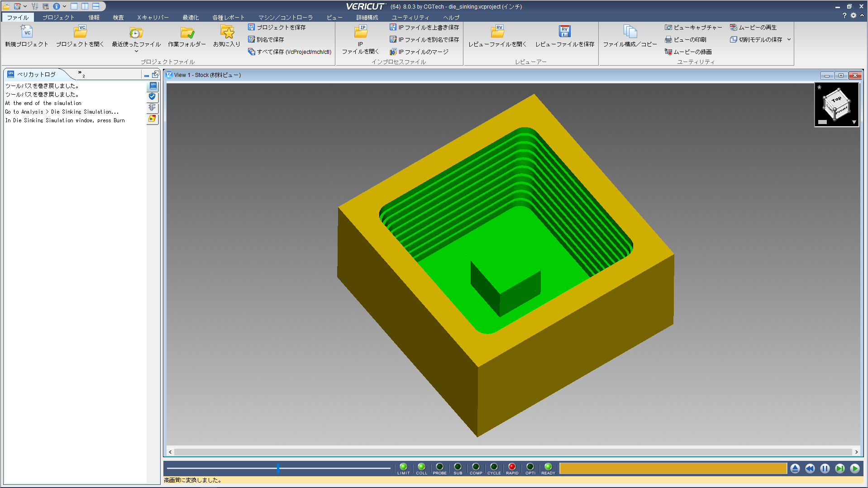Viewport: 868px width, 488px height.
Task: Click プロジェクトを保存 save project button
Action: 277,28
